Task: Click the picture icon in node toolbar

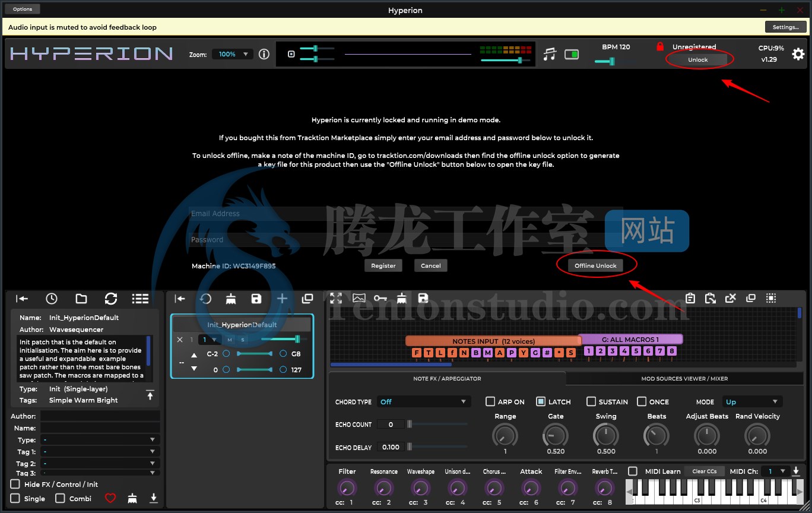Action: click(x=359, y=299)
